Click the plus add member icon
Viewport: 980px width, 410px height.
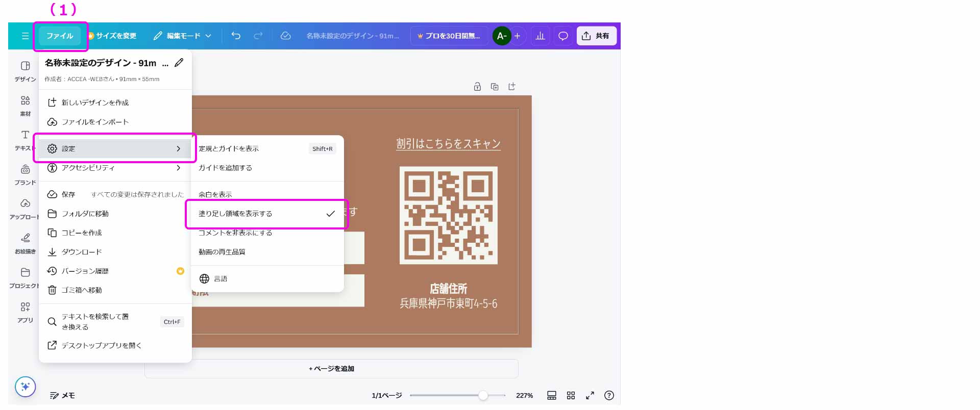[518, 36]
